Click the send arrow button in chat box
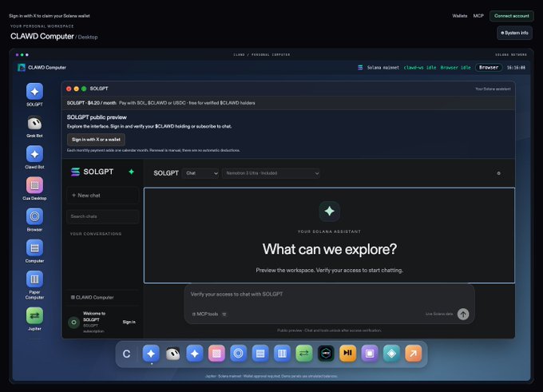The height and width of the screenshot is (392, 543). tap(463, 314)
